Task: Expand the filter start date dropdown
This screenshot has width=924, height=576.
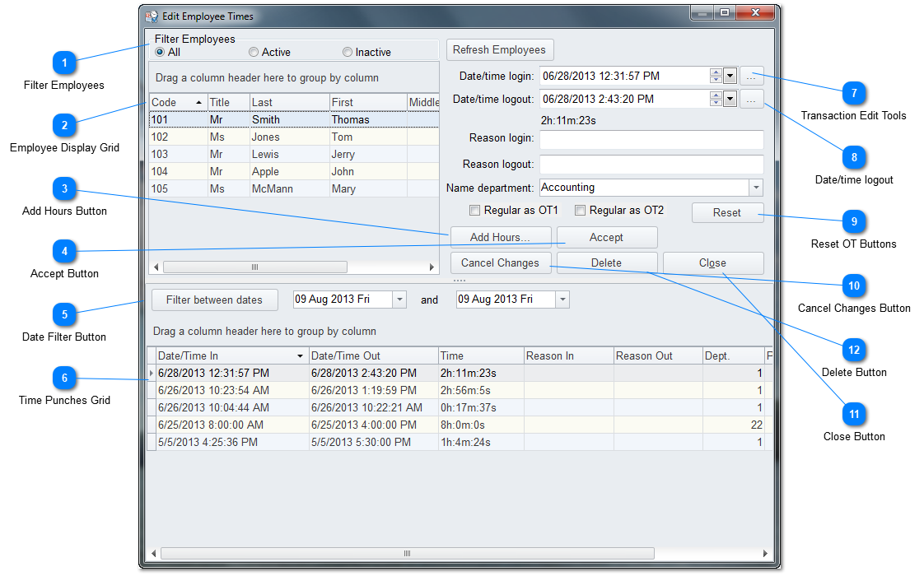Action: [399, 300]
